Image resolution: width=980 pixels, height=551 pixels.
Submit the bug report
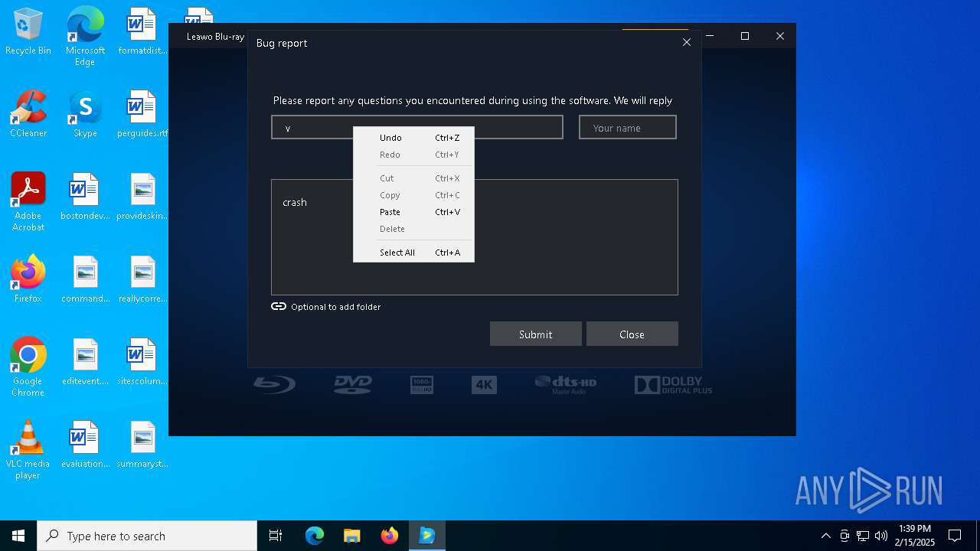[x=535, y=334]
